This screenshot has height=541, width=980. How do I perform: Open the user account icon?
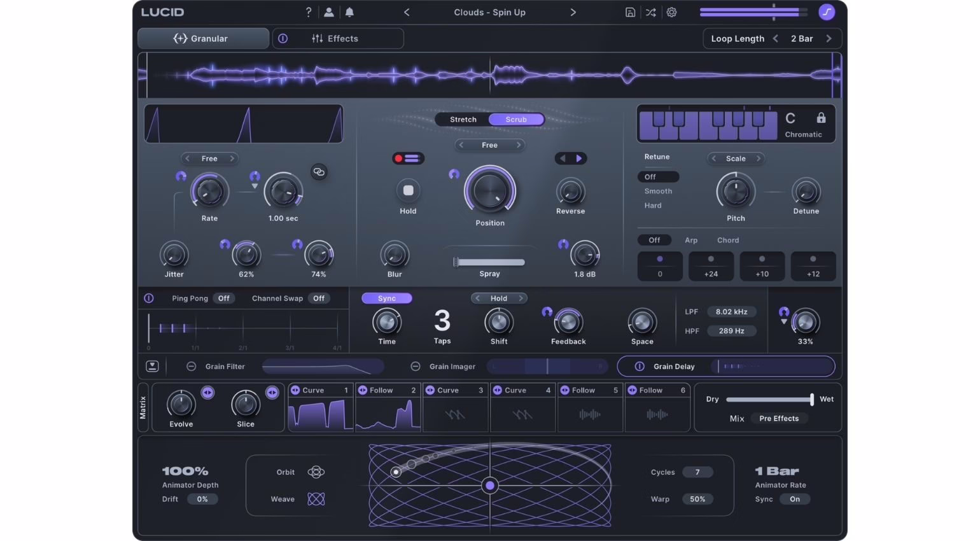pos(329,12)
